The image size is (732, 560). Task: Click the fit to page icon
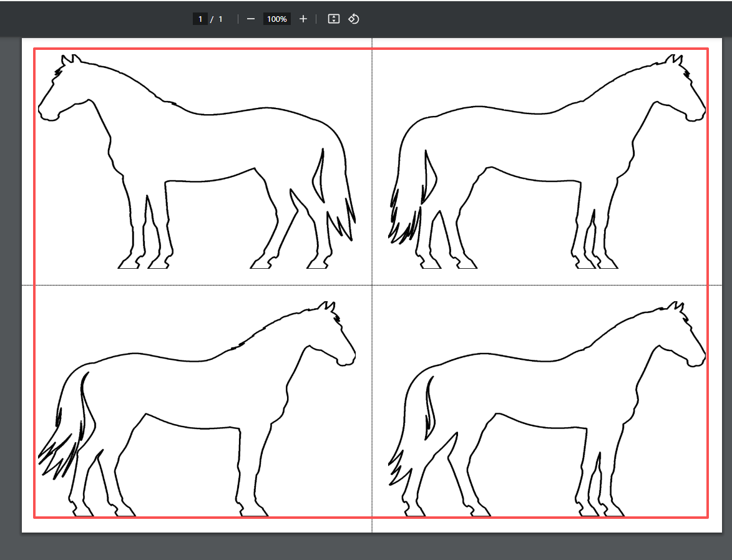pyautogui.click(x=333, y=19)
